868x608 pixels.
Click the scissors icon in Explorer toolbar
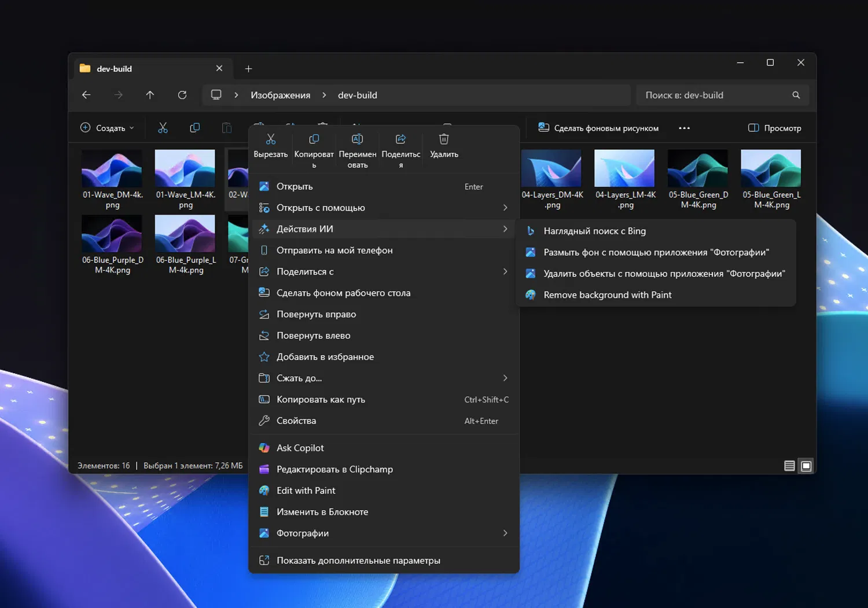tap(163, 128)
